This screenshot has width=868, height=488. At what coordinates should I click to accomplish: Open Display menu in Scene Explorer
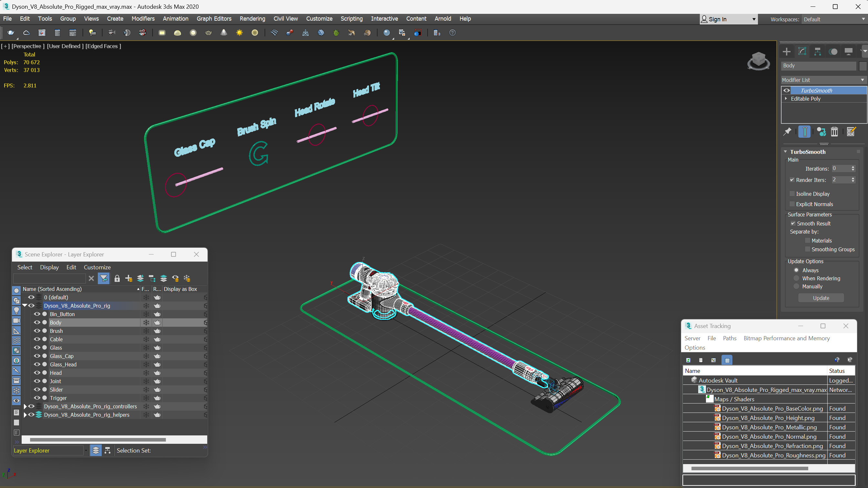tap(49, 267)
